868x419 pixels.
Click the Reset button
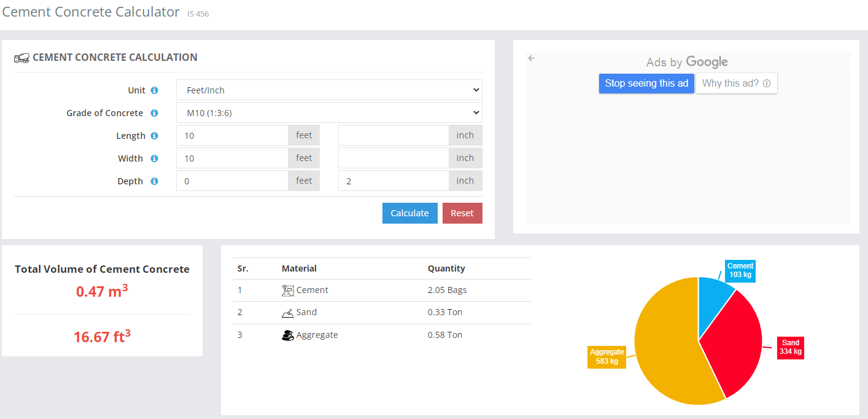(462, 213)
